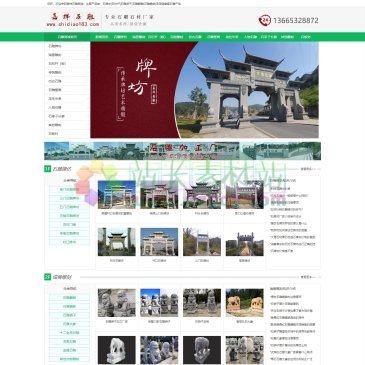Screen dimensions: 365x365
Task: Open the stone carving factory strip banner
Action: [182, 151]
